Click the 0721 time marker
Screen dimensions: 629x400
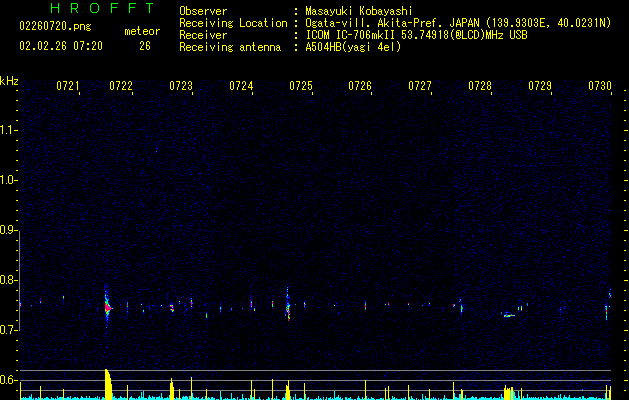point(67,86)
